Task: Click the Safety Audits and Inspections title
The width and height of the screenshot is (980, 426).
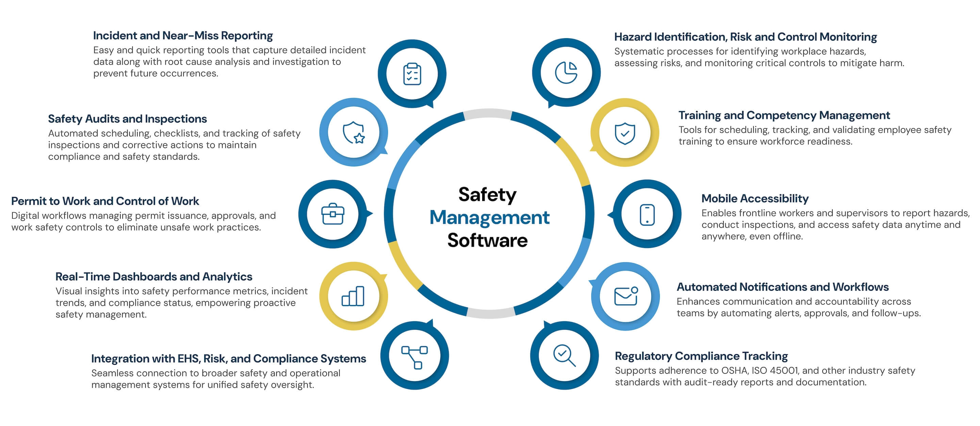Action: (128, 119)
